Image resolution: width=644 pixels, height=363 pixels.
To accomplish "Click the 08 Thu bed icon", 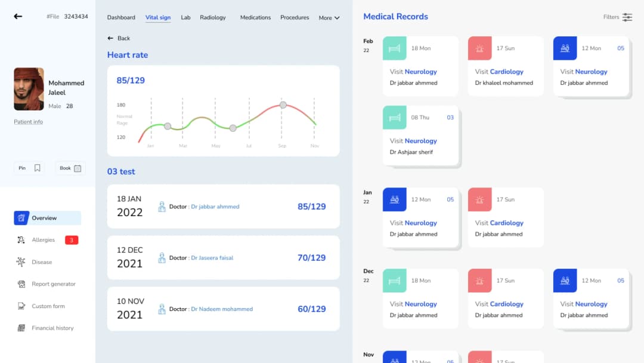I will coord(394,118).
